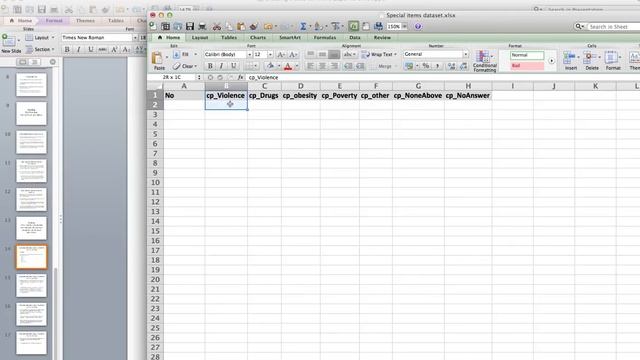This screenshot has height=360, width=640.
Task: Increase font size in Excel ribbon
Action: (281, 54)
